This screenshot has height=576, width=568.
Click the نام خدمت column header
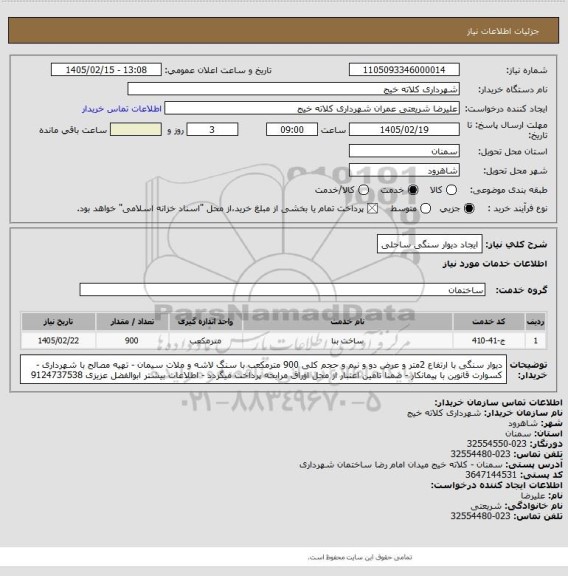(x=348, y=322)
